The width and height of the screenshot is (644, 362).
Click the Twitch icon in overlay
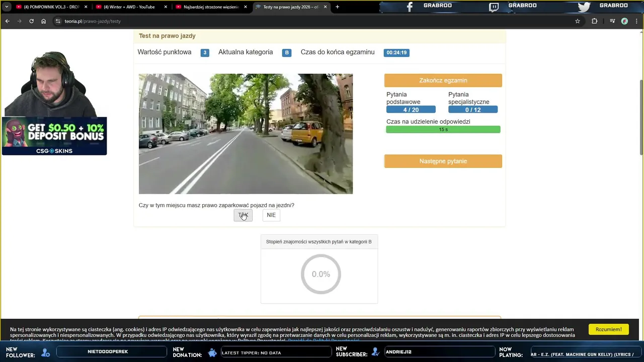click(x=494, y=7)
